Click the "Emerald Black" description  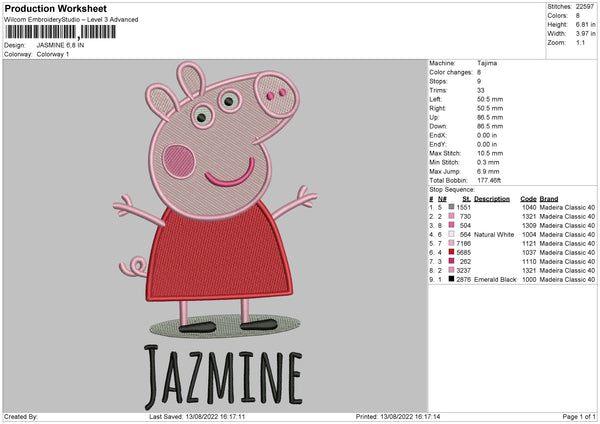(495, 279)
